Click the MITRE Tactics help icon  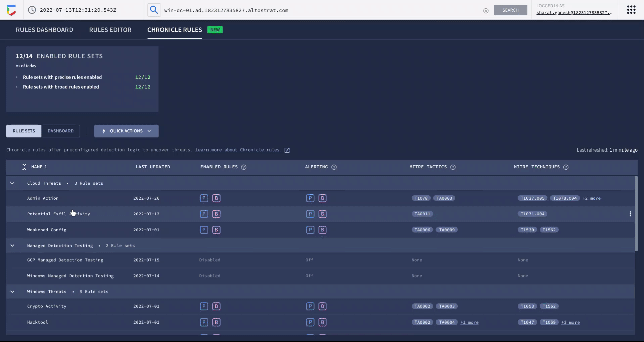point(453,167)
